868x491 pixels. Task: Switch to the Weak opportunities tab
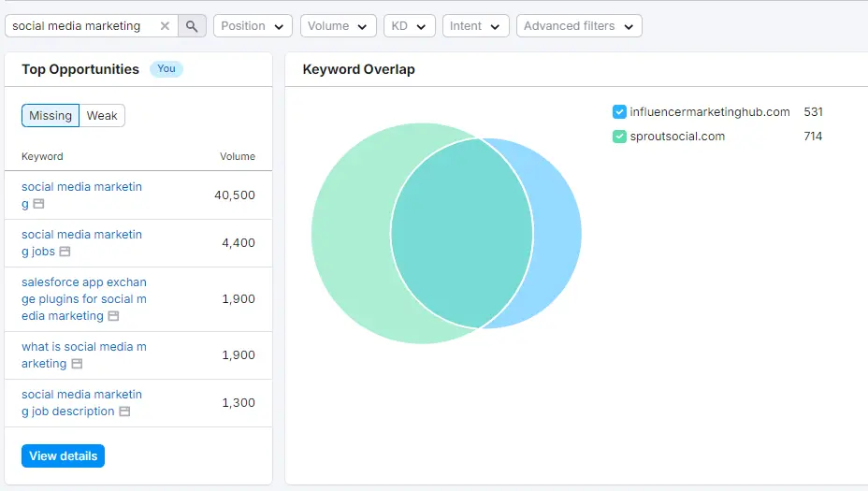[x=102, y=116]
